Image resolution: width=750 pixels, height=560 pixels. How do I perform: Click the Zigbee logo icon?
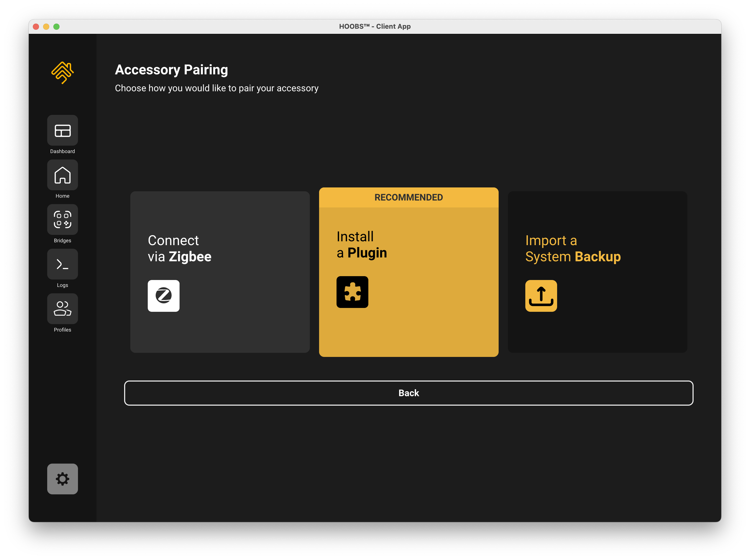[x=163, y=296]
